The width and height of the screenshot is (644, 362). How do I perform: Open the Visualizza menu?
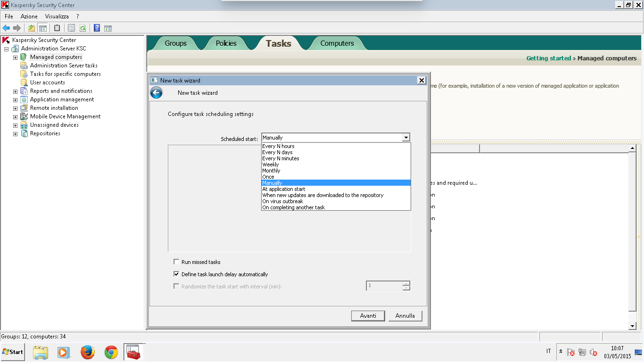[x=57, y=16]
